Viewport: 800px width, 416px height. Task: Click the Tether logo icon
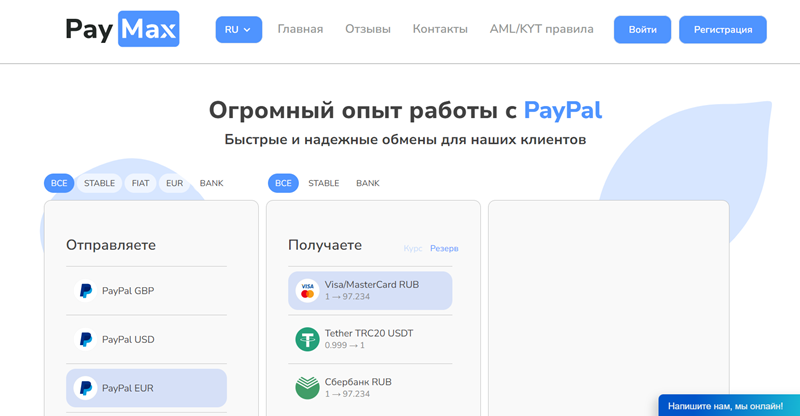point(308,339)
